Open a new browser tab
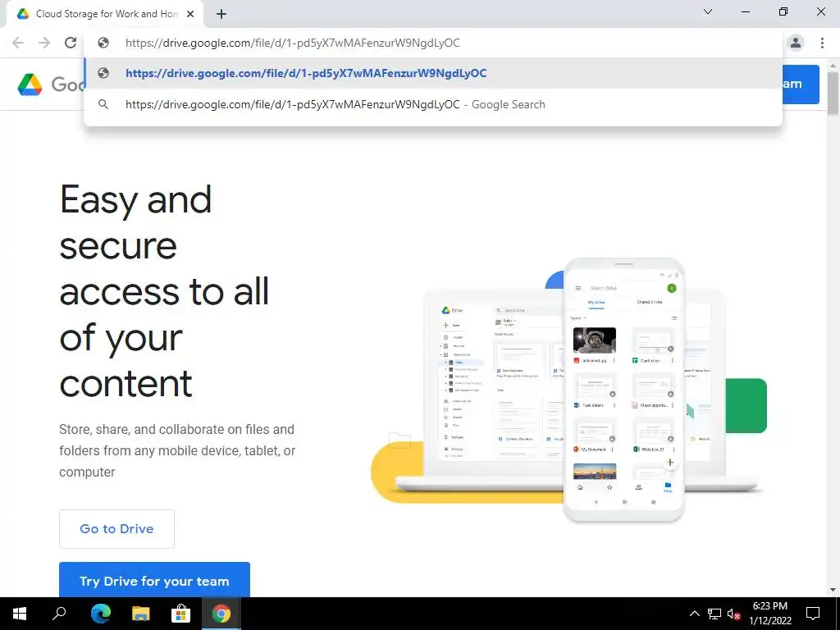The image size is (840, 630). pos(221,14)
